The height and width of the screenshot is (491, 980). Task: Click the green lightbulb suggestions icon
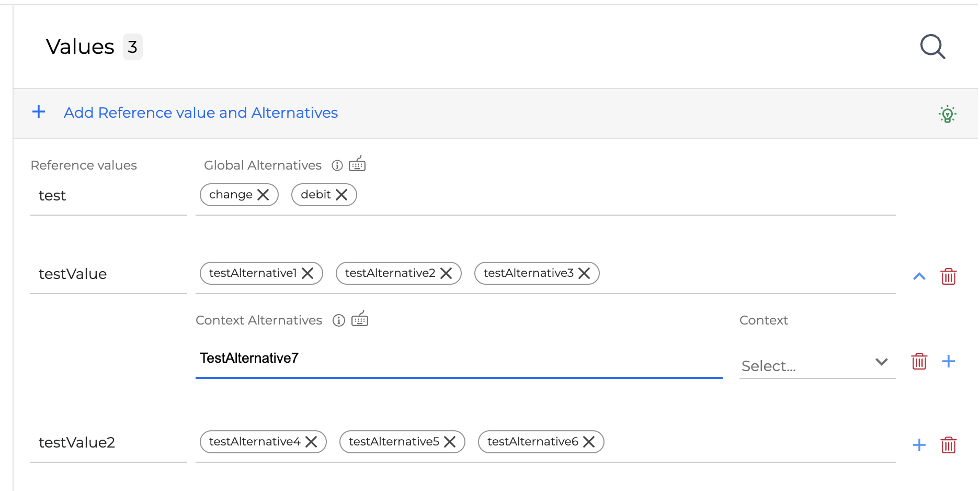[947, 114]
